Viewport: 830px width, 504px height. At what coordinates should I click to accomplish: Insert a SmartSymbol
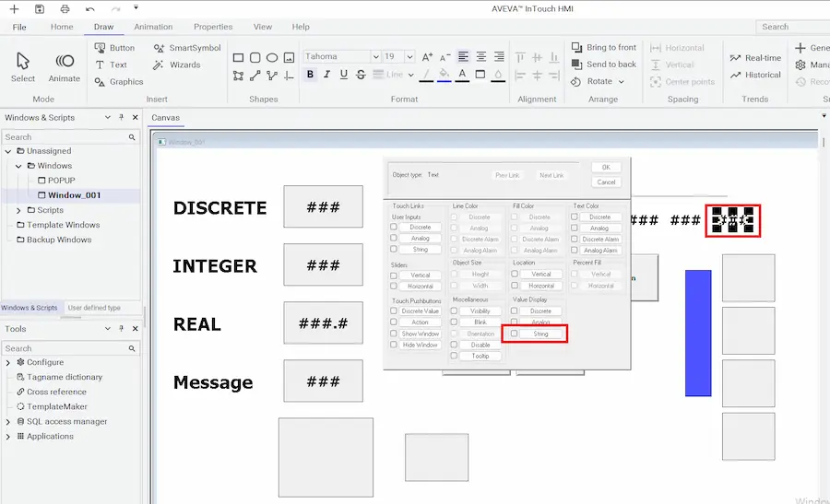coord(187,48)
